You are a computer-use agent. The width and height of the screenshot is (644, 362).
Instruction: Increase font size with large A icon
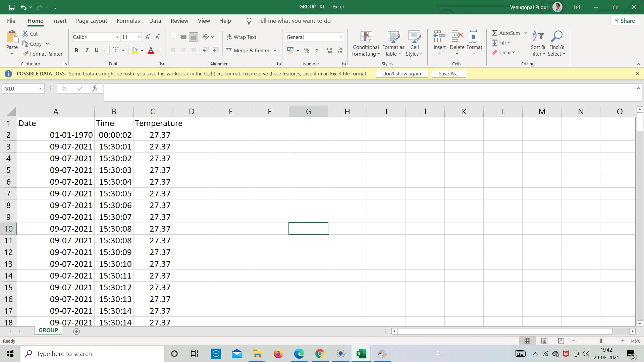148,37
